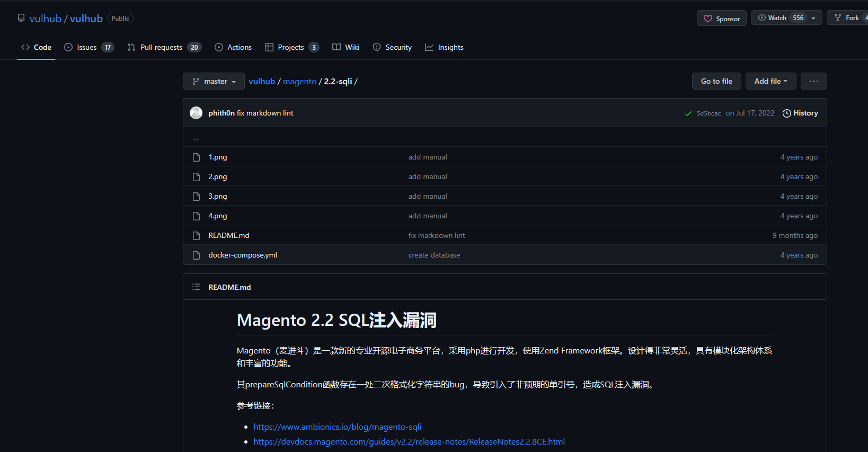Click the Issues counter badge 17
This screenshot has width=868, height=452.
coord(108,48)
